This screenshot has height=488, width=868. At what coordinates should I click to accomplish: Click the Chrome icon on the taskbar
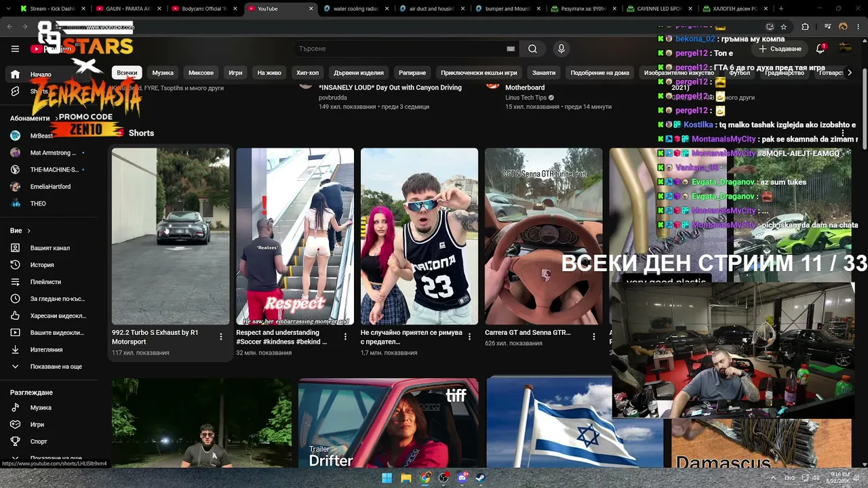point(425,478)
